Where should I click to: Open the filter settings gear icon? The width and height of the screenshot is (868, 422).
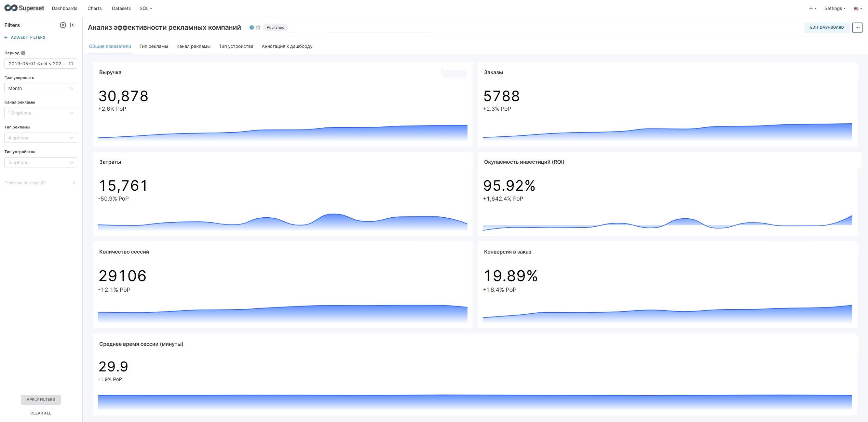(63, 25)
